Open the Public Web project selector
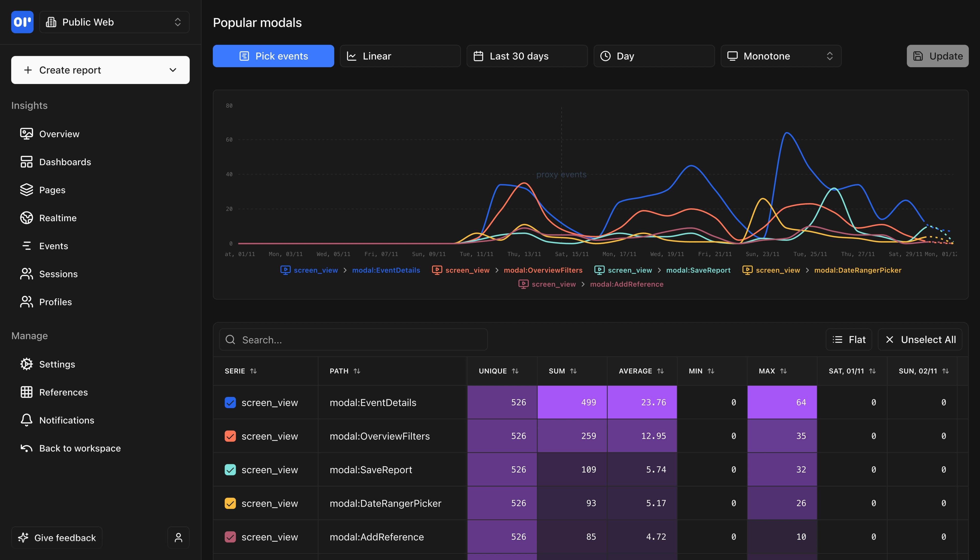The image size is (980, 560). 114,22
